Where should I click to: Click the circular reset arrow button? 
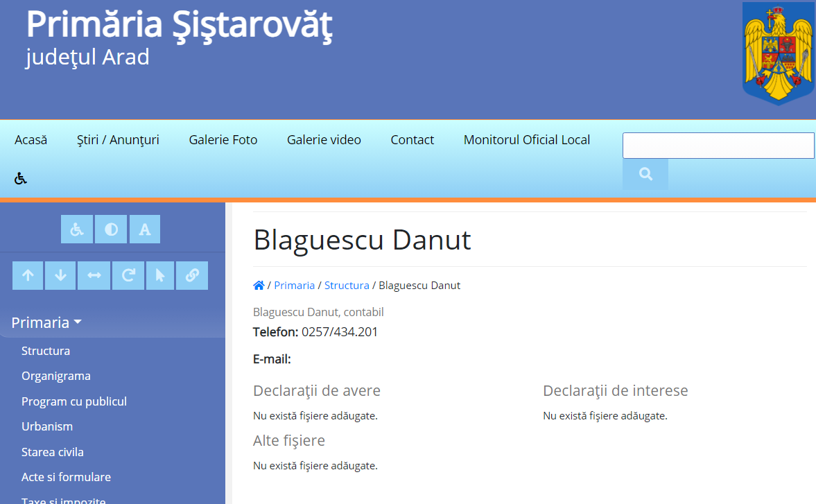click(128, 275)
